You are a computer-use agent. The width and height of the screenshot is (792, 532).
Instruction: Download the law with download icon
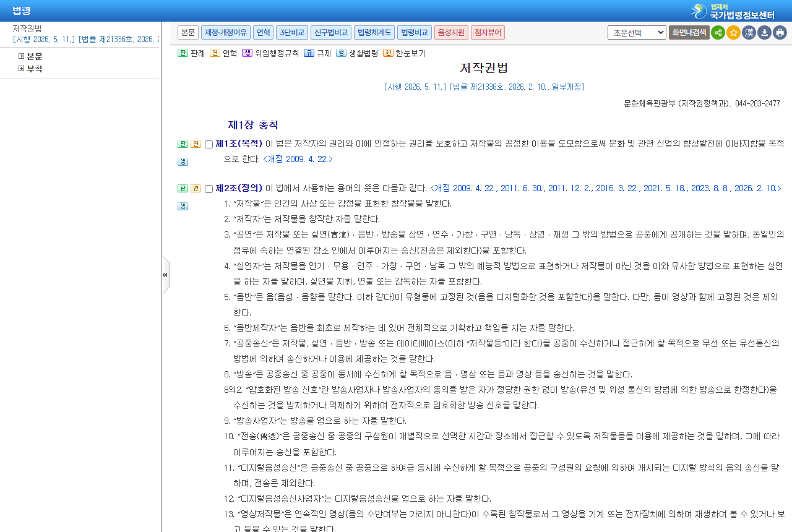tap(764, 33)
